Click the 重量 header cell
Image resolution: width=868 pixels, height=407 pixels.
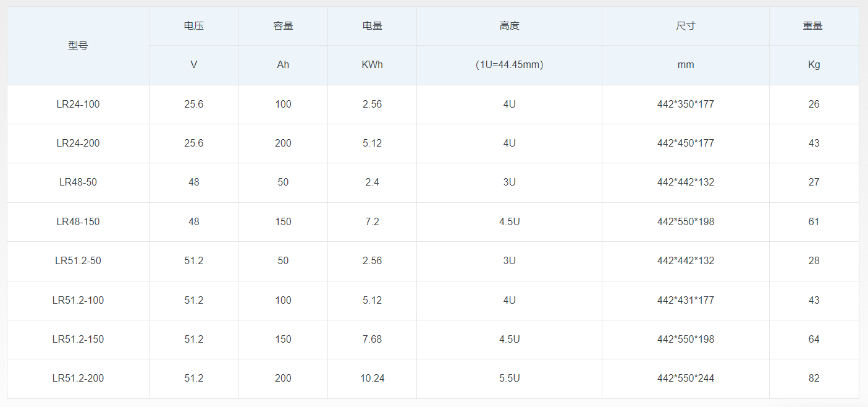[x=814, y=26]
